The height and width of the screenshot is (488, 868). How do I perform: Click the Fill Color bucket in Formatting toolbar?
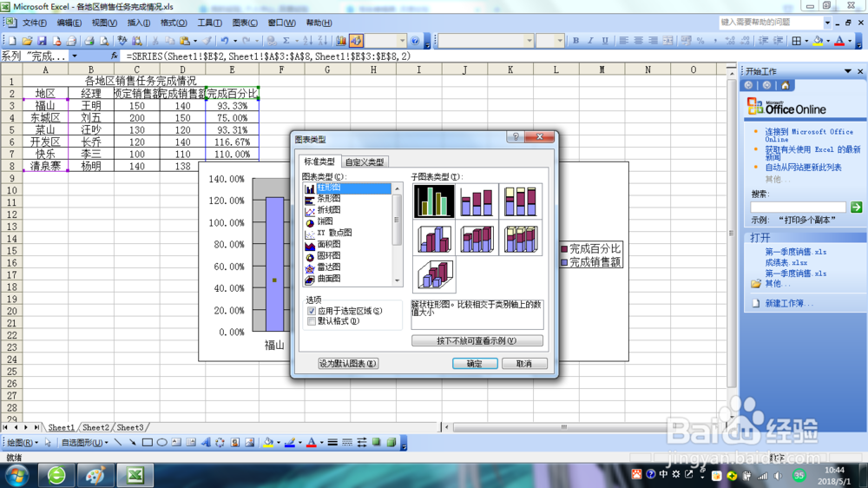[819, 41]
